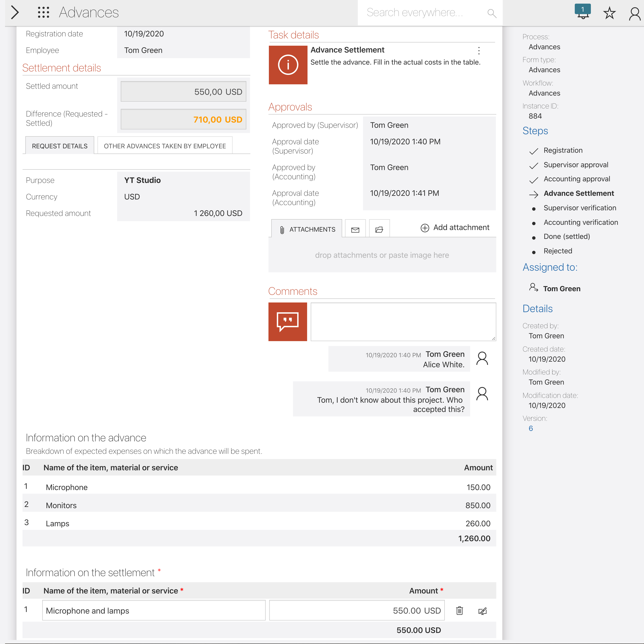Open the folder attachments tab
The height and width of the screenshot is (644, 644).
coord(379,229)
